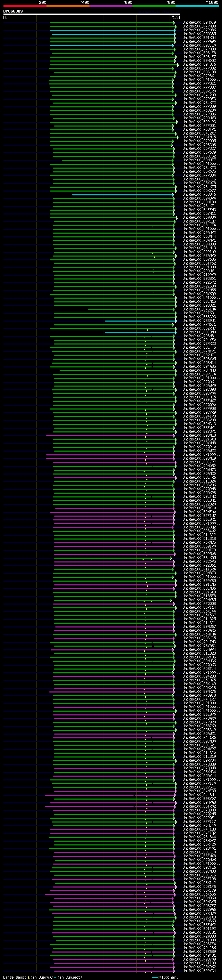Select the UniRef100_Q7XHS0 label
The height and width of the screenshot is (980, 222).
click(x=199, y=913)
